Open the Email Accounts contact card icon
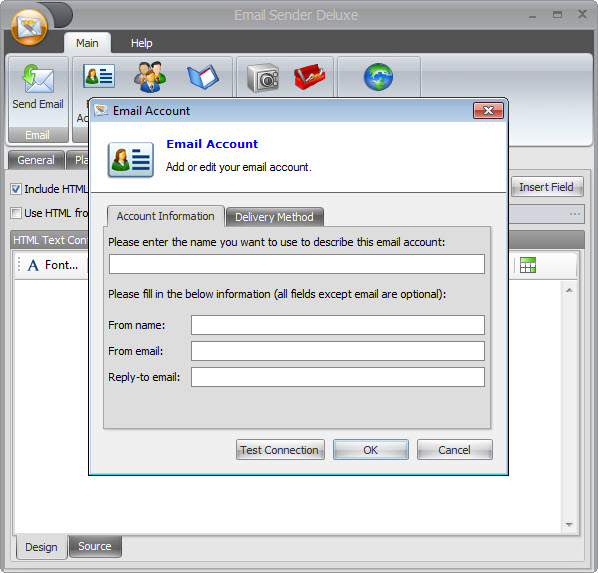The image size is (598, 573). tap(99, 76)
